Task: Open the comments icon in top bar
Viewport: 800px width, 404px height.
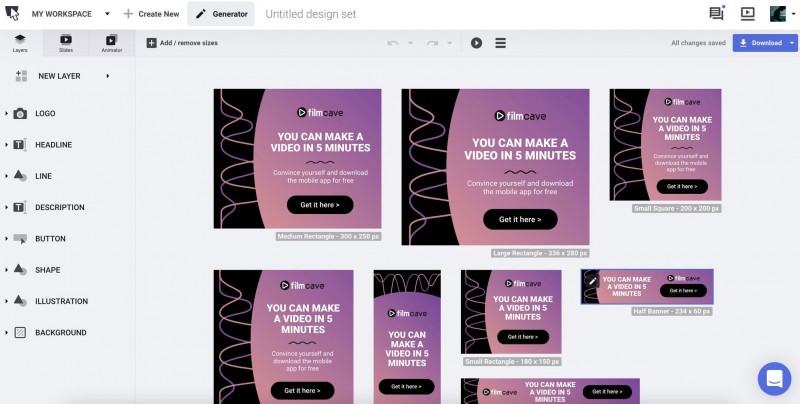Action: 717,13
